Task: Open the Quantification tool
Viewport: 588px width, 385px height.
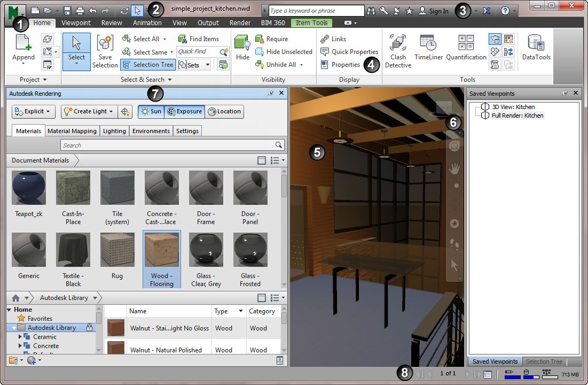Action: [x=466, y=48]
